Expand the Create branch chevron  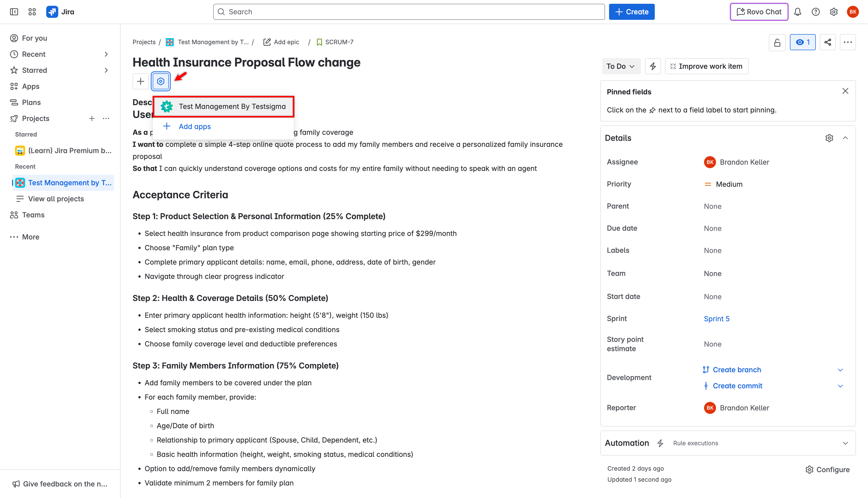tap(840, 370)
